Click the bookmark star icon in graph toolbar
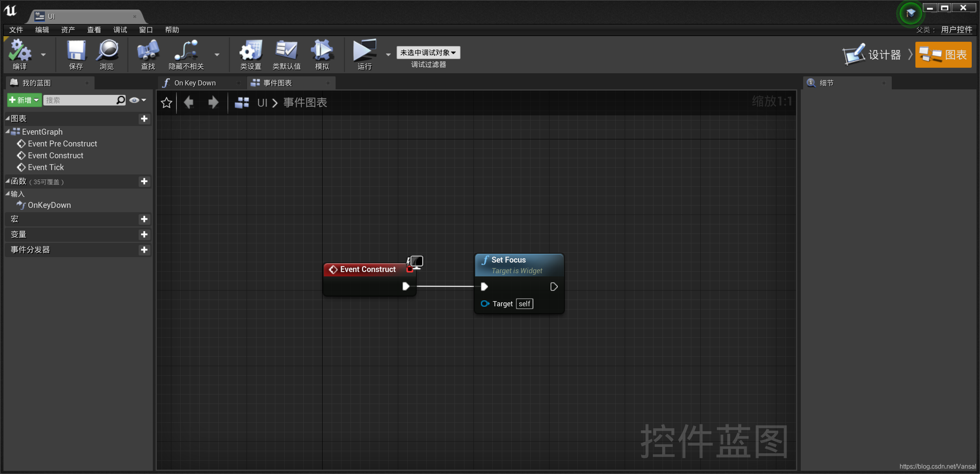Viewport: 980px width, 474px height. click(167, 103)
